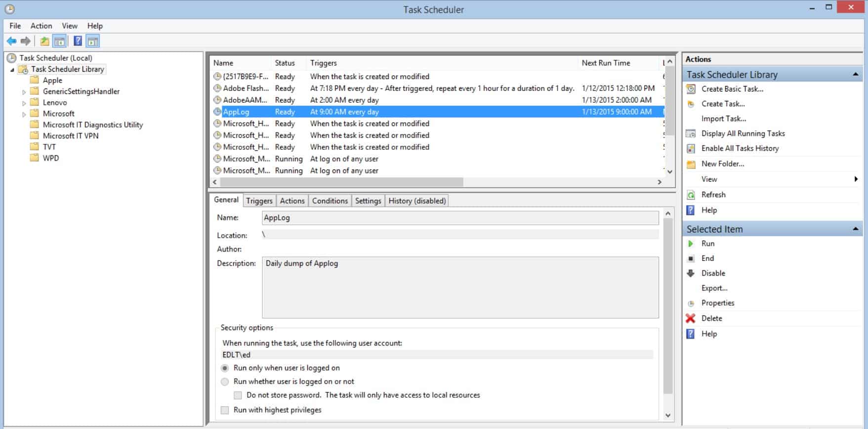Select Microsoft IT VPN folder
Screen dimensions: 868x429
pos(71,136)
